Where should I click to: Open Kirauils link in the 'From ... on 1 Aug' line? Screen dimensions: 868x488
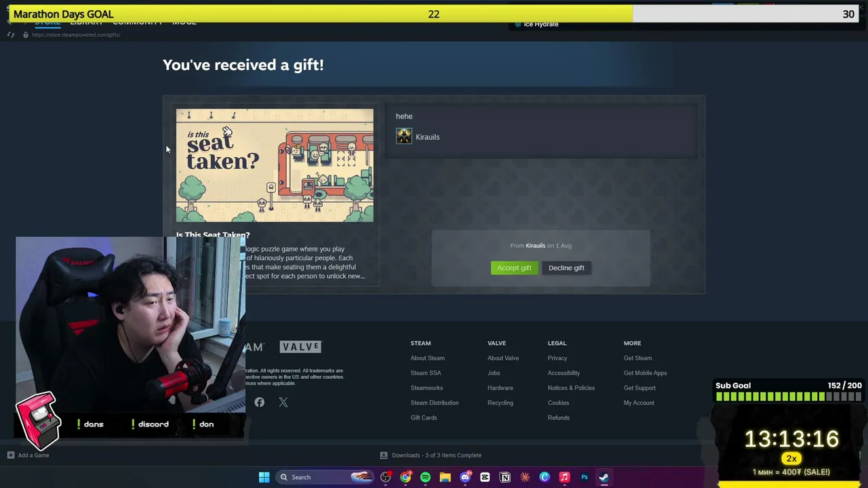535,245
